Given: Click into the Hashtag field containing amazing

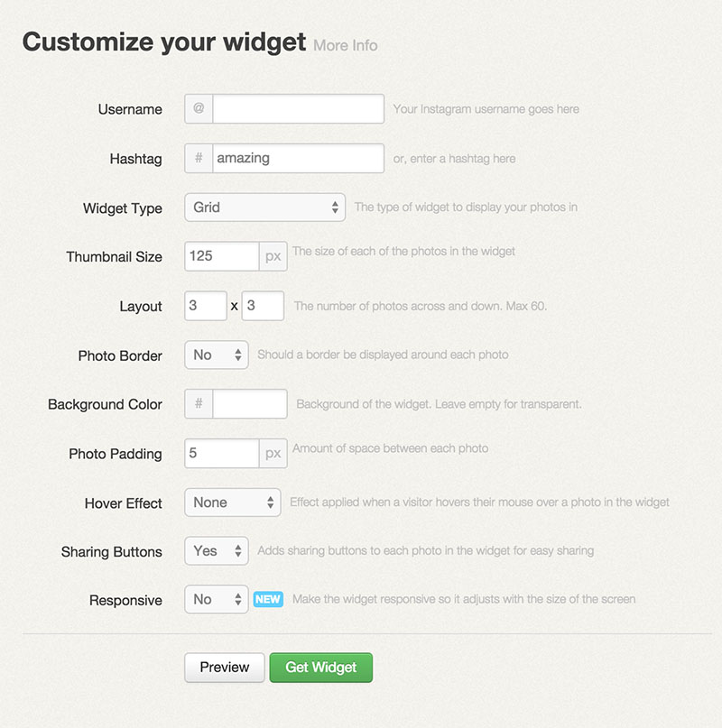Looking at the screenshot, I should (x=299, y=159).
